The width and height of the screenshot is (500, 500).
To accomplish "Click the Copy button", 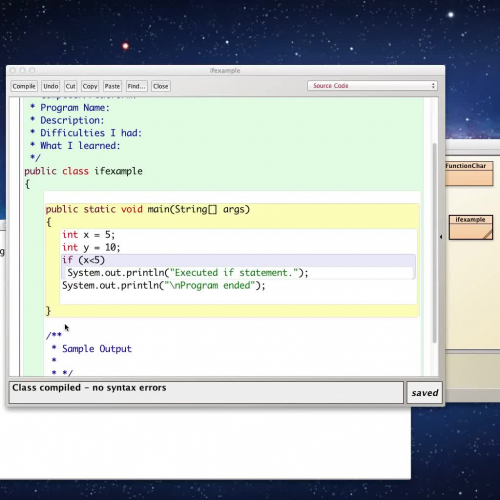I will coord(90,86).
